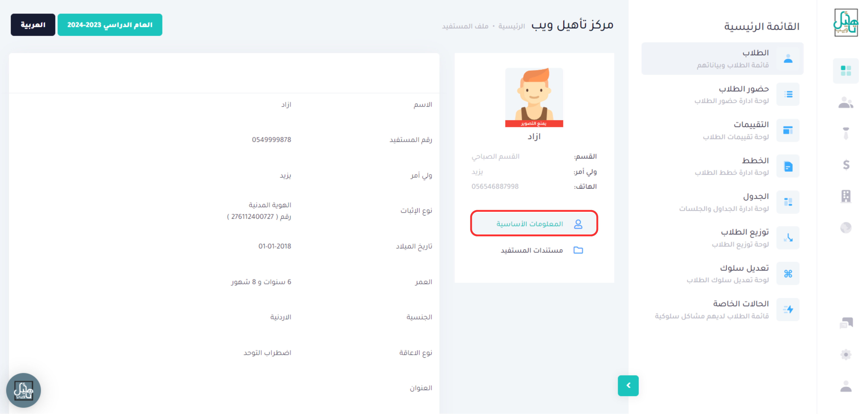Click the floating logo widget in the bottom corner
868x414 pixels.
coord(23,390)
